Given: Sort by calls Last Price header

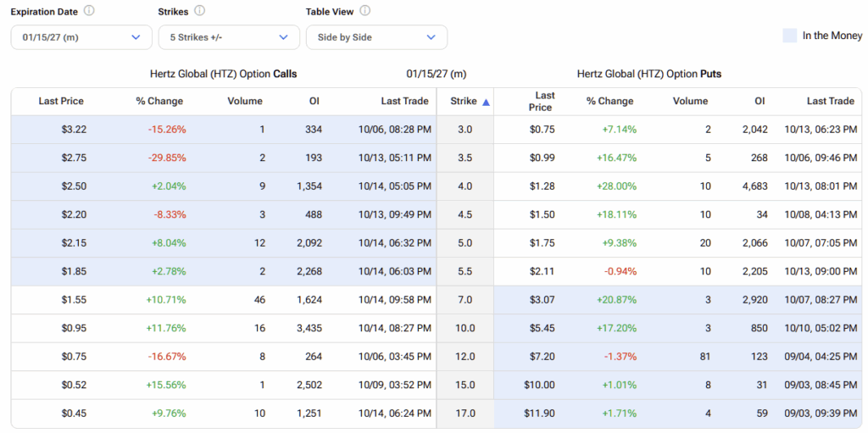Looking at the screenshot, I should click(x=61, y=101).
